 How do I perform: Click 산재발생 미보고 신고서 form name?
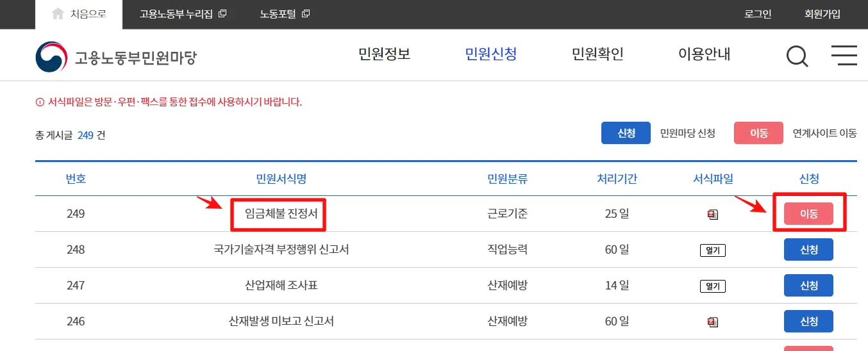click(x=281, y=321)
